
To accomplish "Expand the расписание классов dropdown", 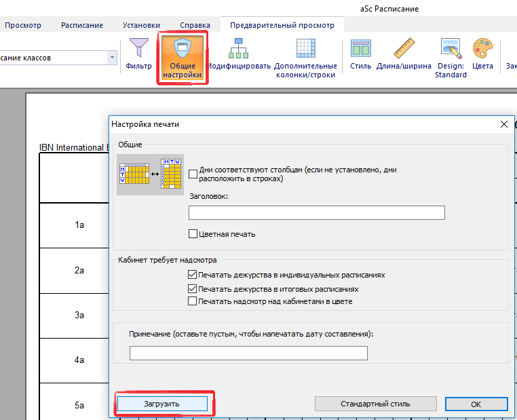I will point(111,58).
